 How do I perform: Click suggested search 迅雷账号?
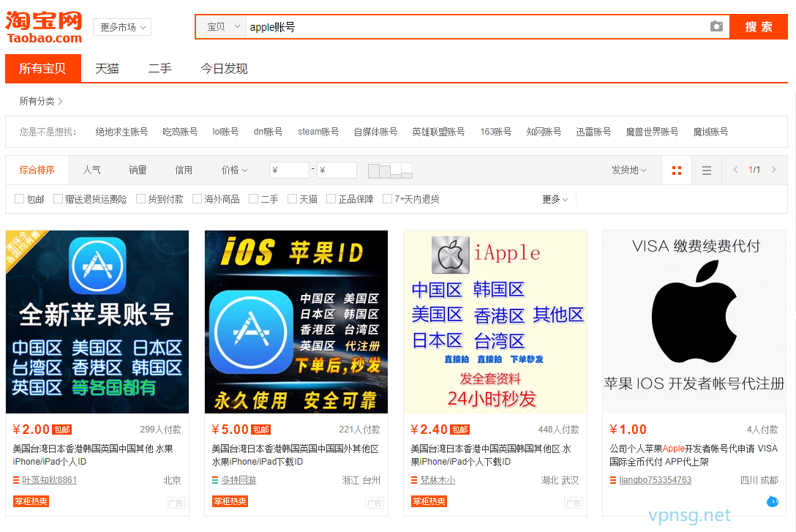click(x=593, y=132)
